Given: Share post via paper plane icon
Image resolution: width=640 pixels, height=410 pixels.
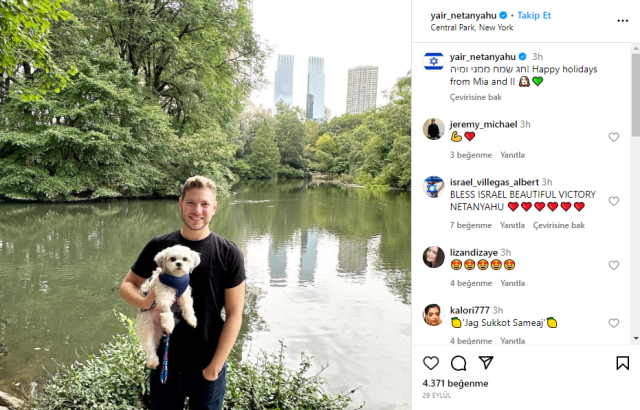Looking at the screenshot, I should [x=486, y=362].
